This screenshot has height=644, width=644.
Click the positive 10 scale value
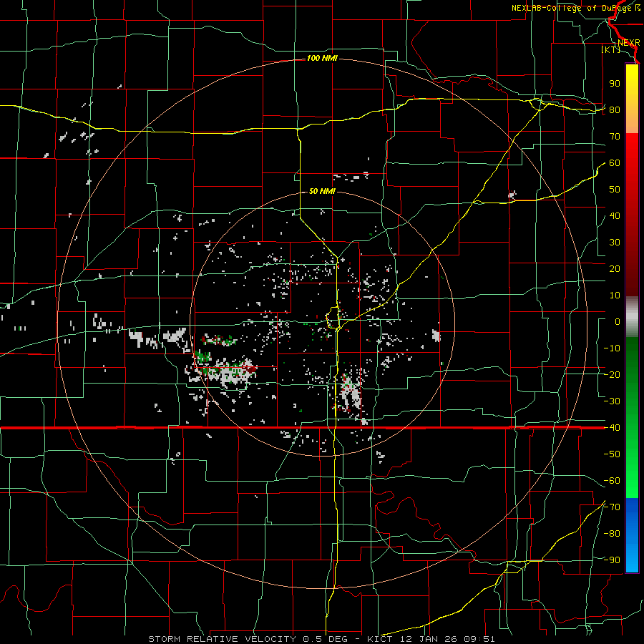click(615, 296)
